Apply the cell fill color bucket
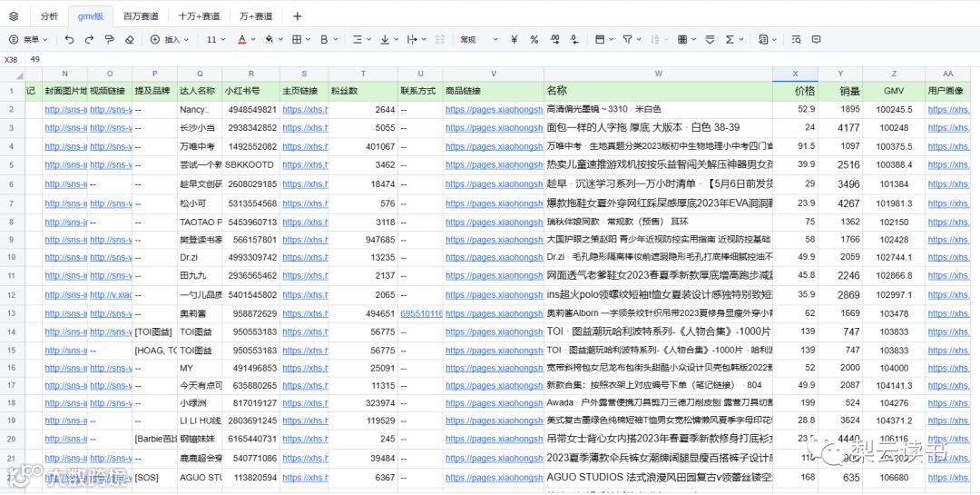 (269, 39)
